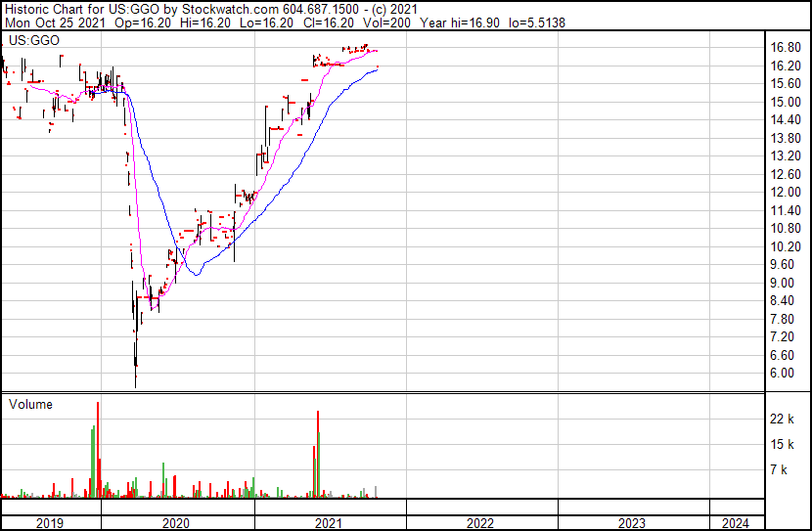Click the 15.00 price axis value
The width and height of the screenshot is (812, 531).
click(x=786, y=102)
